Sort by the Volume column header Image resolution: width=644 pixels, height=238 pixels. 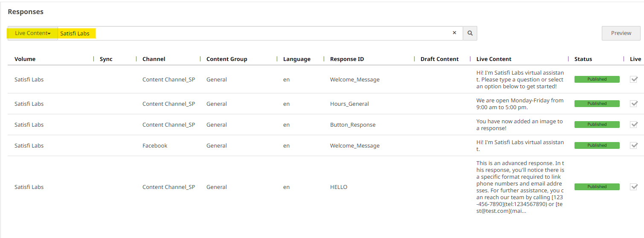25,59
